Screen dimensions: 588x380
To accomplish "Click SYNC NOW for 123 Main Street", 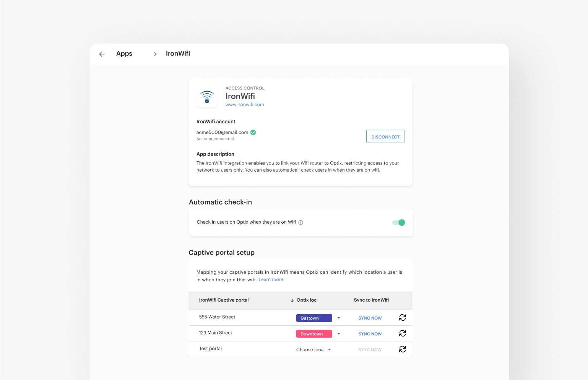I will (370, 334).
